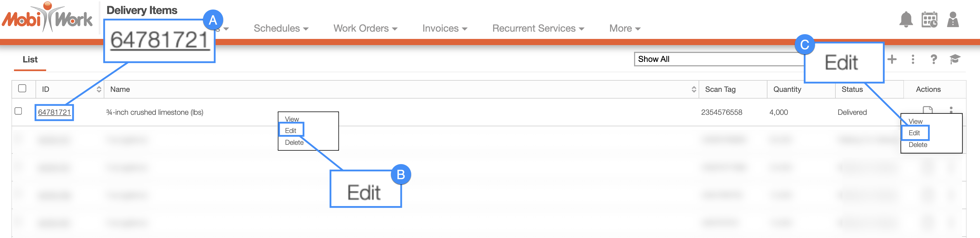Click the Show All filter field
Screen dimensions: 980x238
click(719, 59)
